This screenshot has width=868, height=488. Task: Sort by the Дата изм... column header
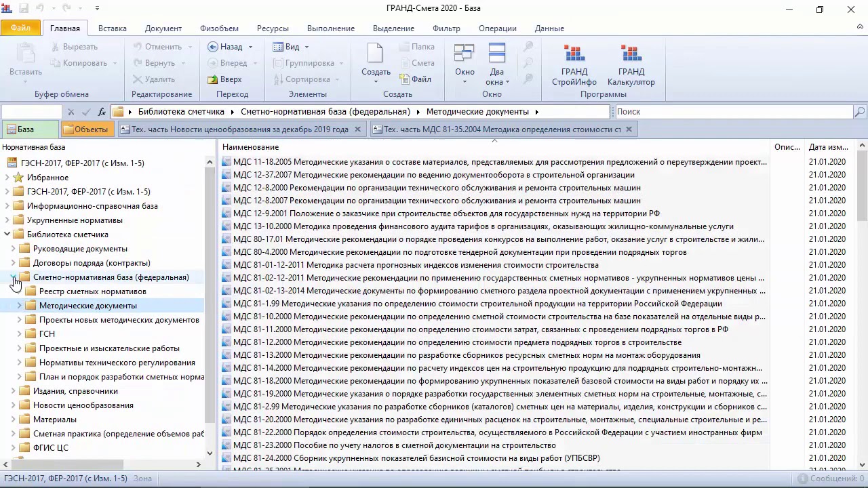click(x=829, y=147)
